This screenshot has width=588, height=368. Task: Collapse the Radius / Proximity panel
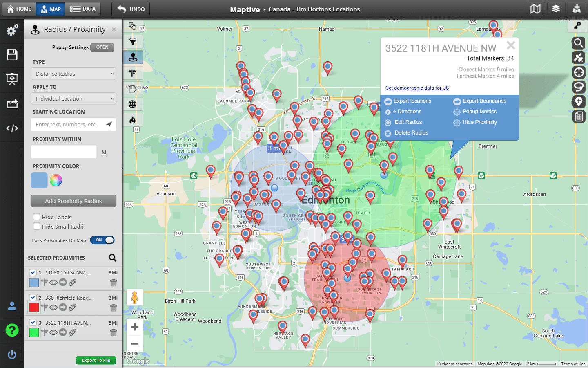pyautogui.click(x=114, y=29)
